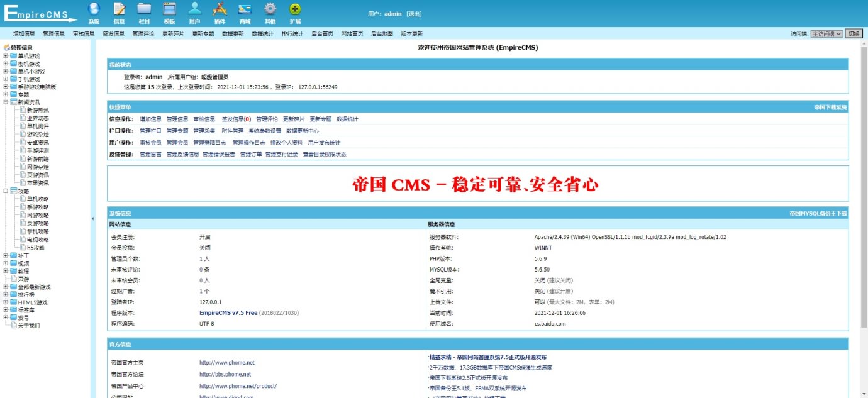Click the 切换 button
Image resolution: width=868 pixels, height=398 pixels.
coord(854,34)
